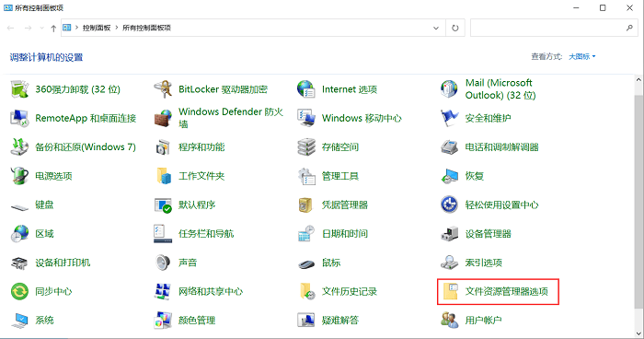
Task: Open the 电源选项 battery icon
Action: click(x=19, y=176)
